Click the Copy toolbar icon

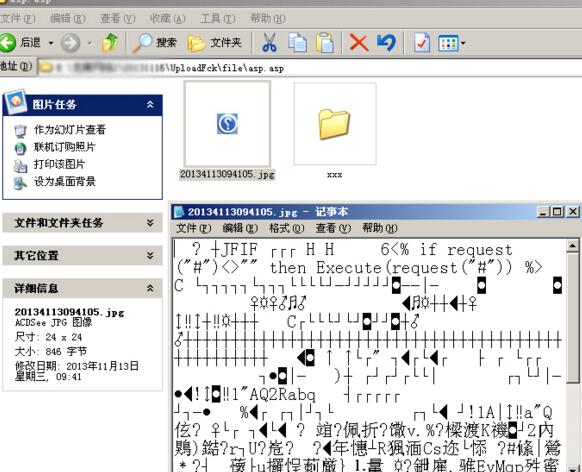tap(298, 43)
